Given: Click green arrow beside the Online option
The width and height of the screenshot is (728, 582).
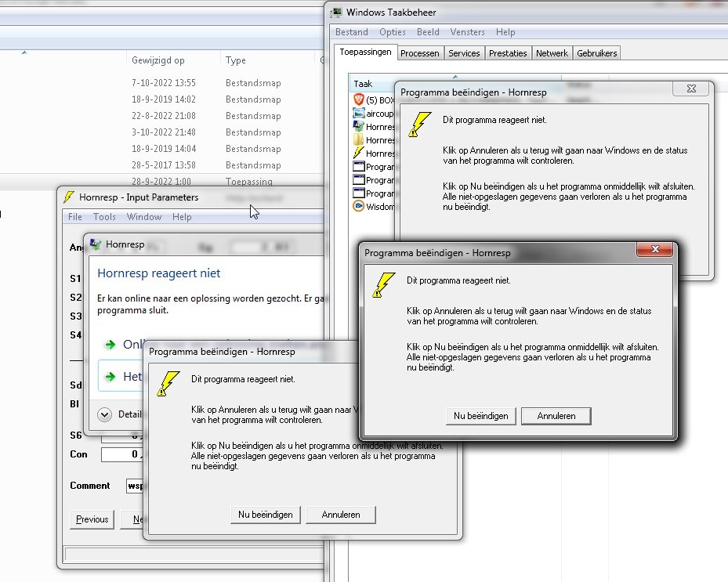Looking at the screenshot, I should pos(110,345).
